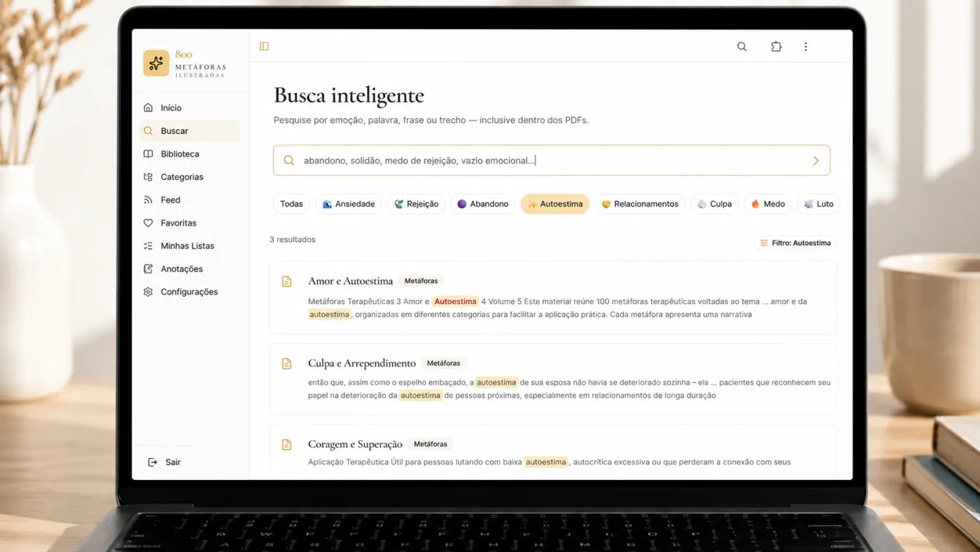Image resolution: width=980 pixels, height=552 pixels.
Task: Click the Biblioteca book icon
Action: tap(148, 154)
